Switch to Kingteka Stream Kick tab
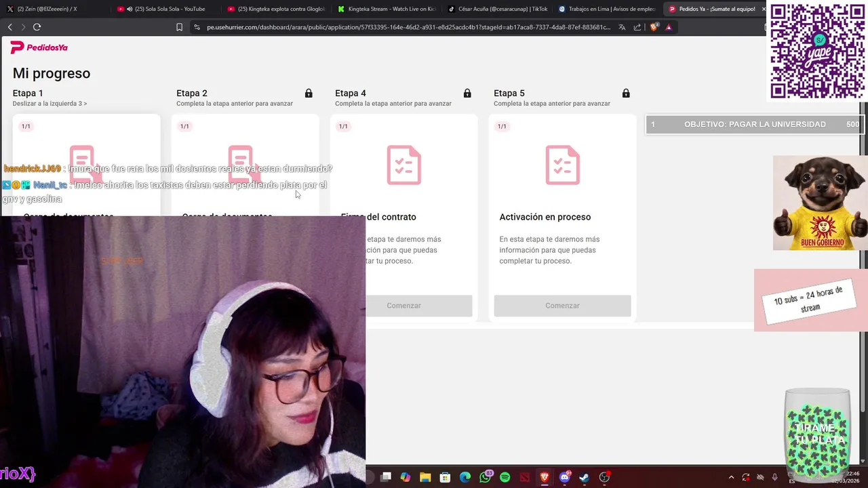The height and width of the screenshot is (488, 868). 386,9
